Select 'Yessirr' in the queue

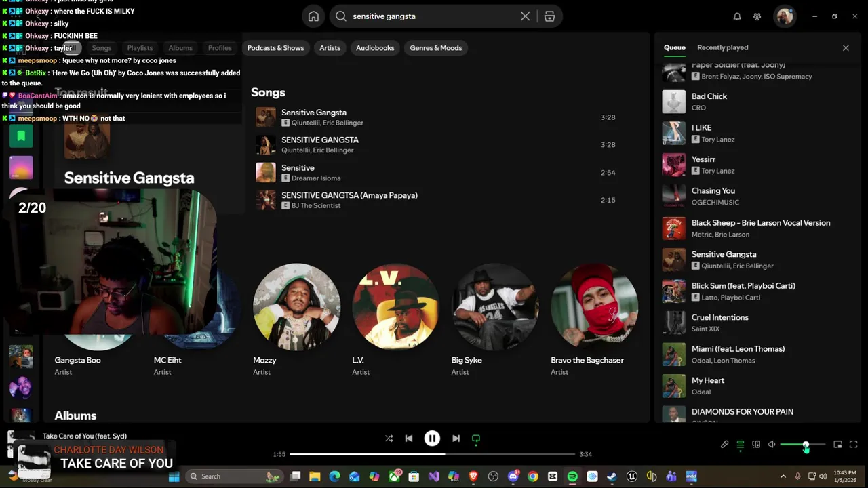[x=757, y=165]
